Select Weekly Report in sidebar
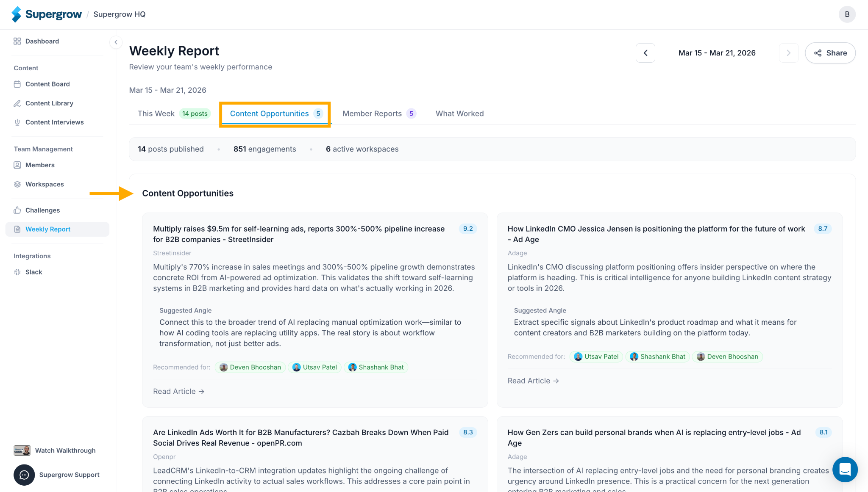 [57, 229]
